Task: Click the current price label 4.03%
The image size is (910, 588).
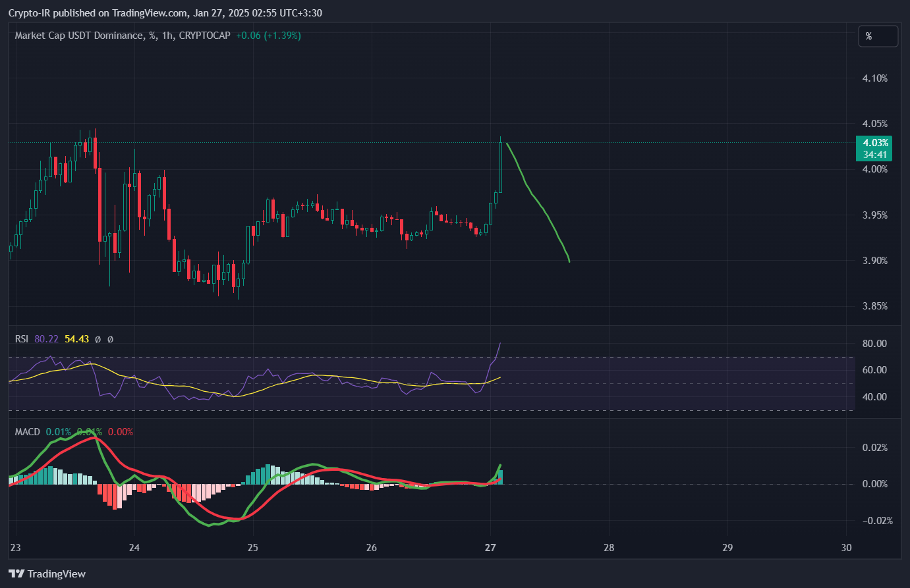Action: point(875,143)
